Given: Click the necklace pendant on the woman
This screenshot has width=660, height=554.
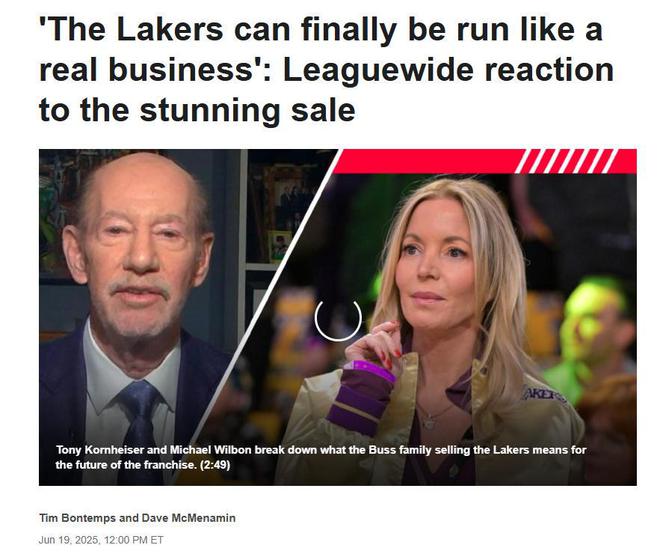Looking at the screenshot, I should (x=430, y=421).
